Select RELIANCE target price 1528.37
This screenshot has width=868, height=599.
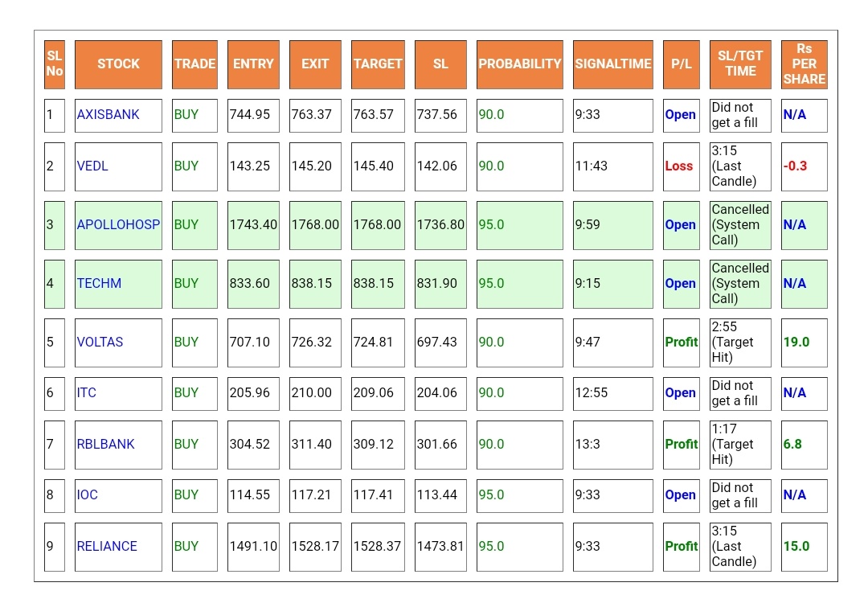pos(378,547)
